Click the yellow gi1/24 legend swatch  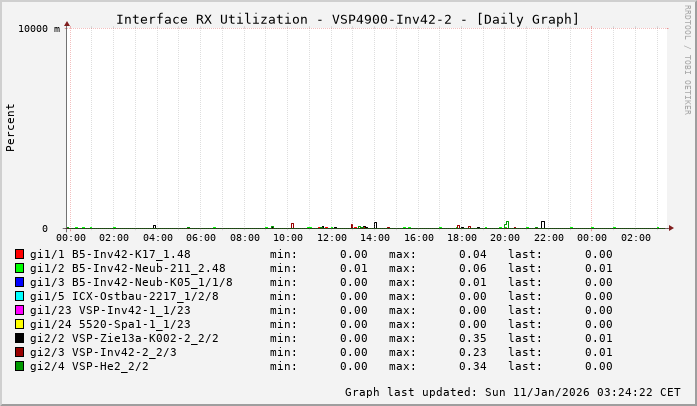coord(20,324)
